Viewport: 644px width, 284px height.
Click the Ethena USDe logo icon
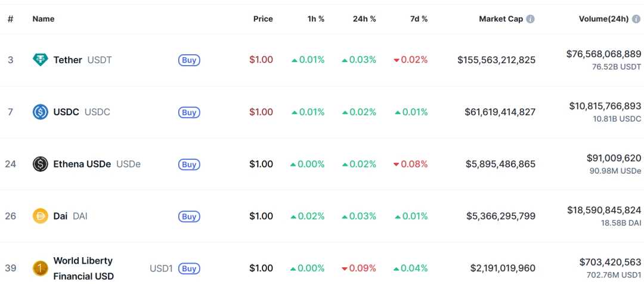point(40,164)
